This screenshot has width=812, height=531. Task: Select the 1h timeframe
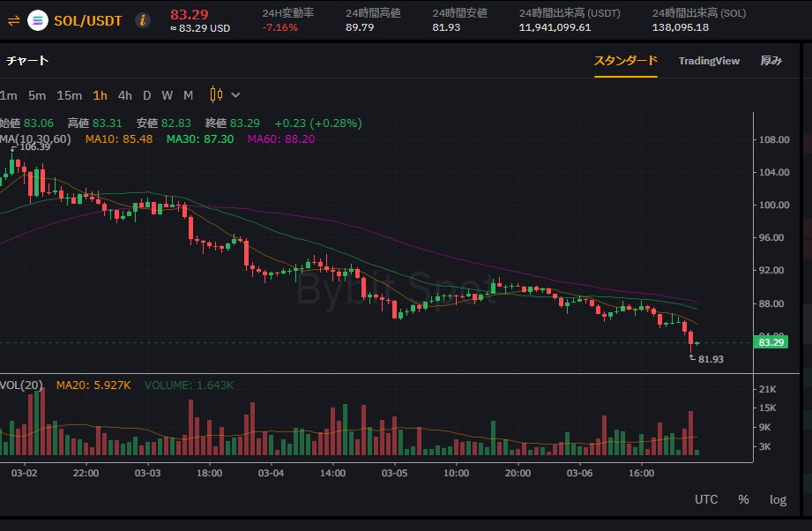(100, 95)
